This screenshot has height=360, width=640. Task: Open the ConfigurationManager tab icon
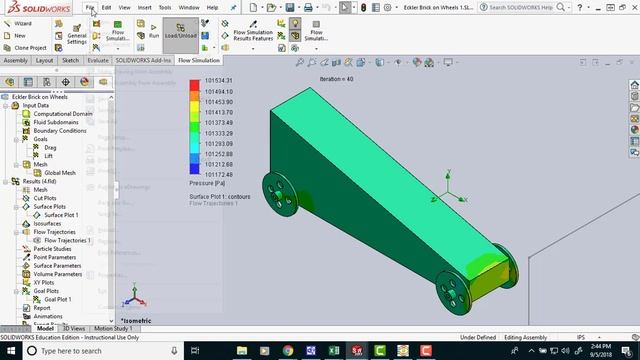47,82
